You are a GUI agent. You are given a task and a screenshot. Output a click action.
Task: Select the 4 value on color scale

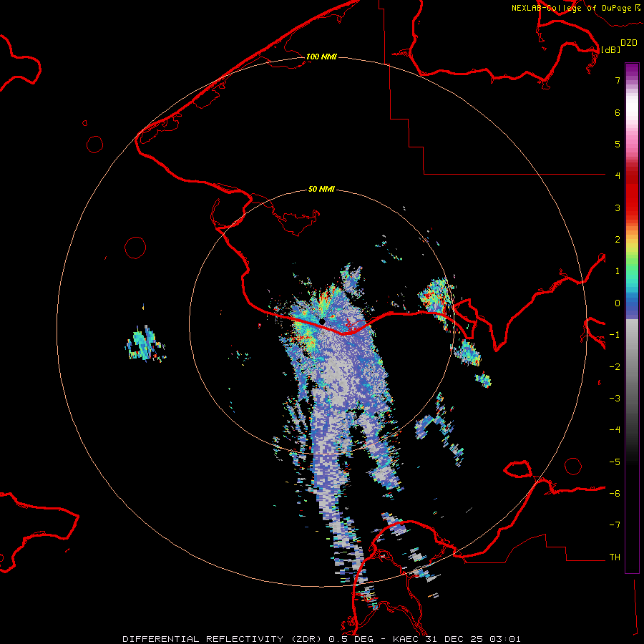coord(618,176)
